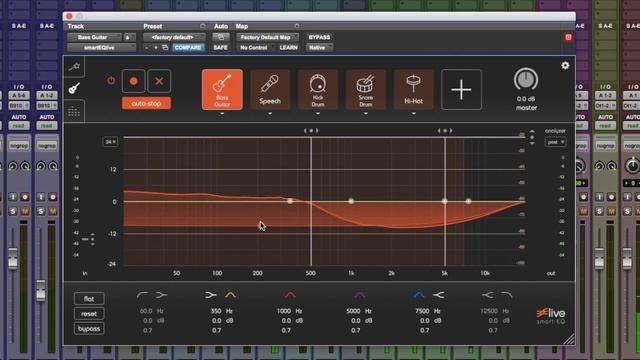Select yellow bell shape for 350 Hz band
This screenshot has height=360, width=640.
[x=231, y=295]
